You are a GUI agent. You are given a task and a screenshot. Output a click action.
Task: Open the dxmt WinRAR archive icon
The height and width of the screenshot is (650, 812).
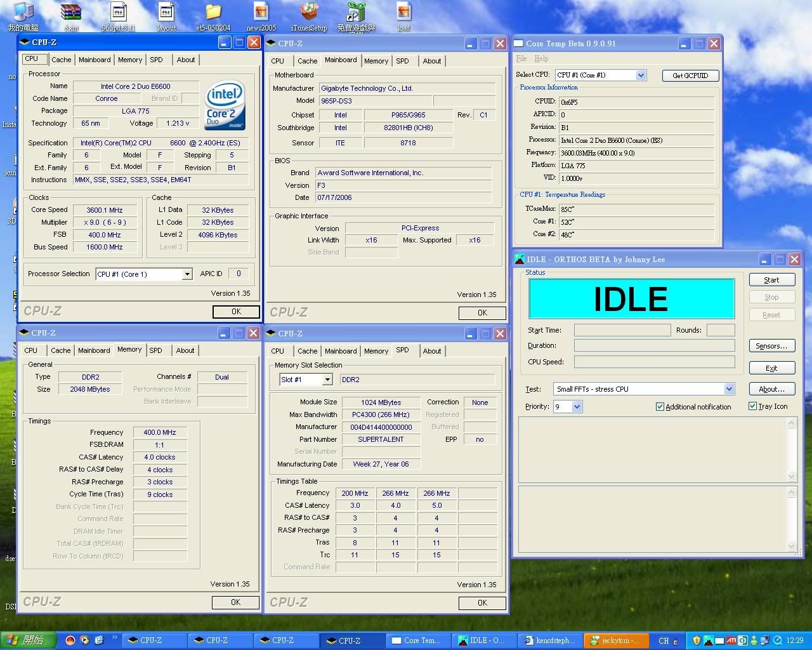(x=71, y=14)
